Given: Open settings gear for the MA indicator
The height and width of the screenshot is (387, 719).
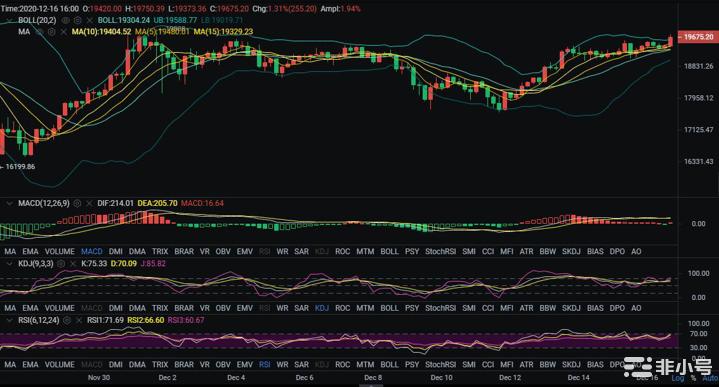Looking at the screenshot, I should 52,32.
